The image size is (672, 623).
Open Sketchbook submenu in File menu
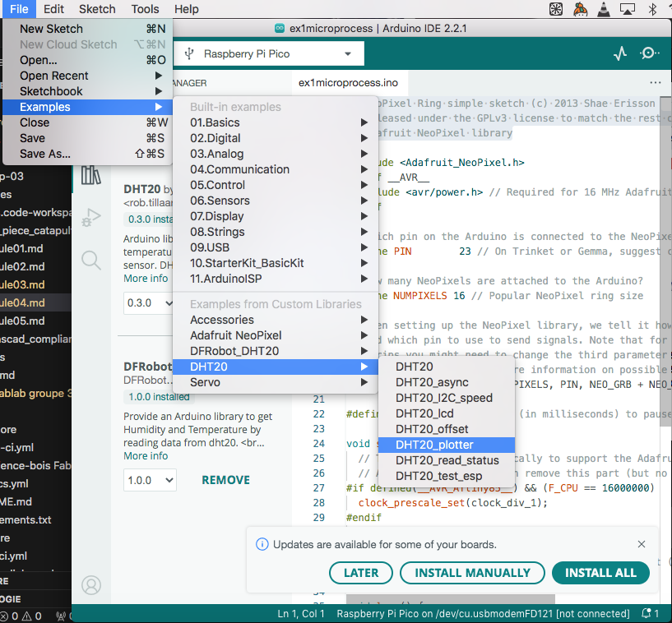click(x=87, y=91)
